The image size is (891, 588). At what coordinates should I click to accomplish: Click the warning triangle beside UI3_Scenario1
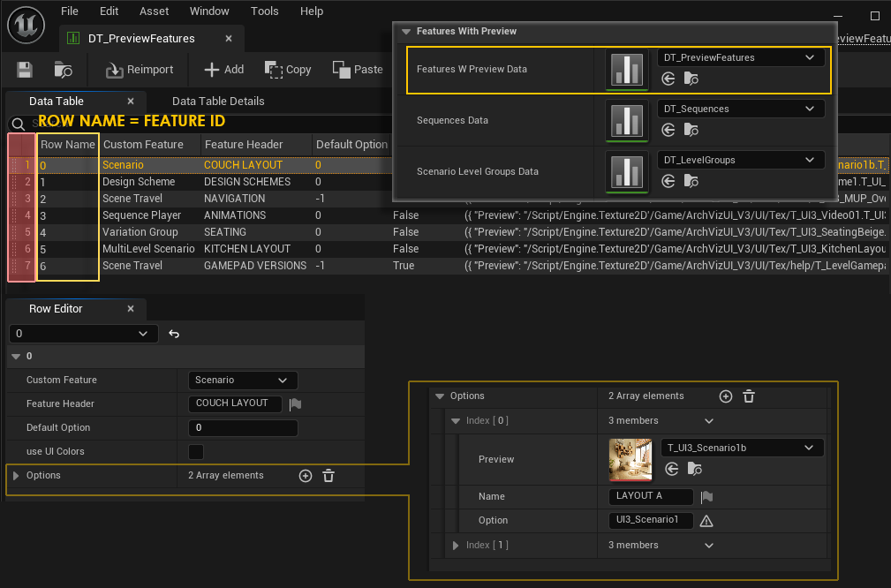(706, 521)
